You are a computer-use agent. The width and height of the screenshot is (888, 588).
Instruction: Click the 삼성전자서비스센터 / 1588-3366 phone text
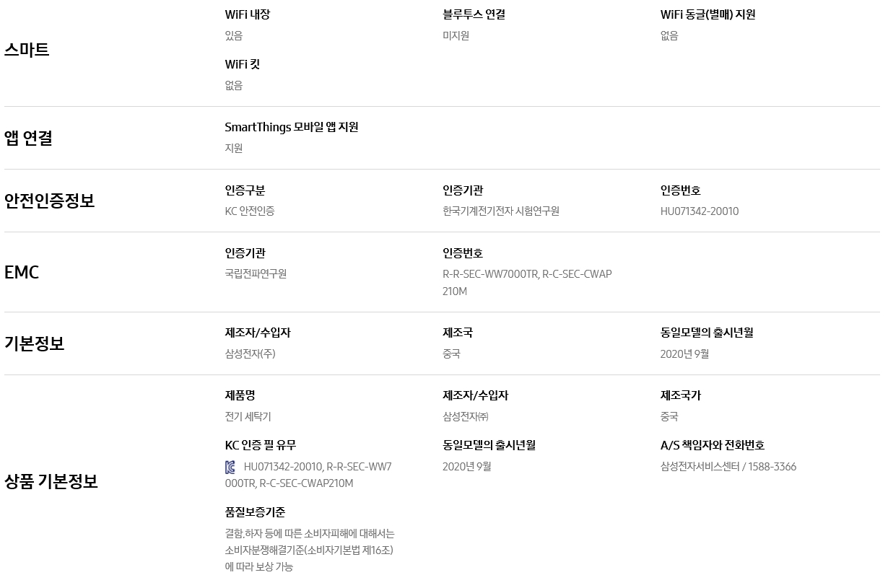(x=728, y=467)
